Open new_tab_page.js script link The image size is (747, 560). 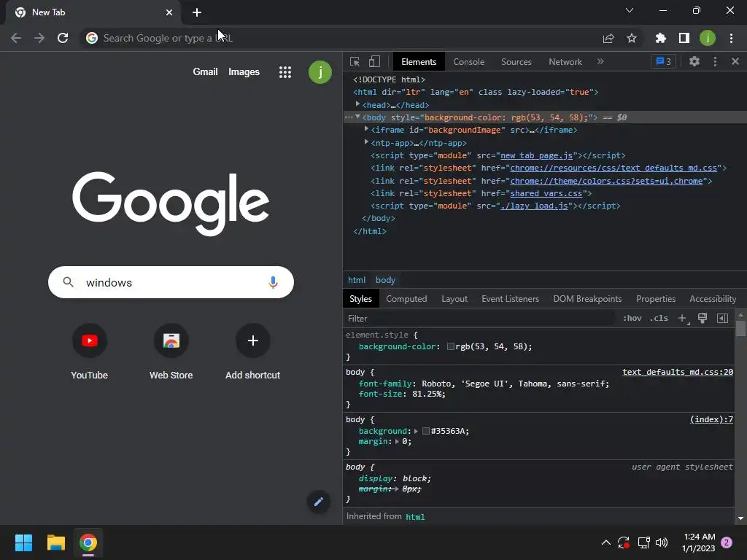[536, 155]
